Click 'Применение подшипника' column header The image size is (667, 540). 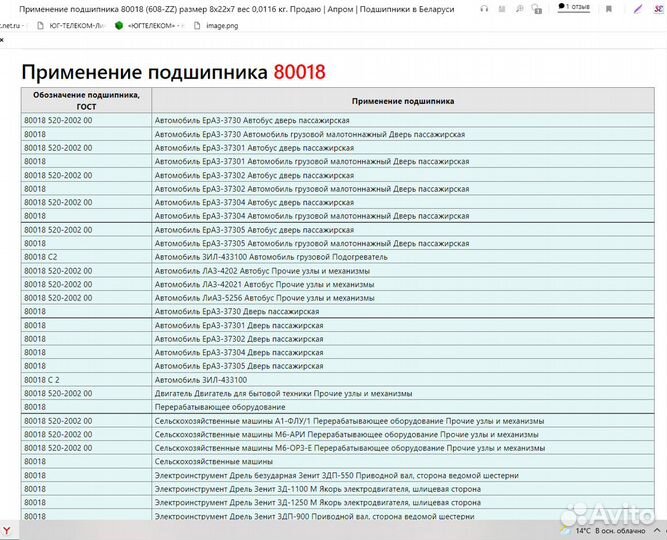[403, 101]
